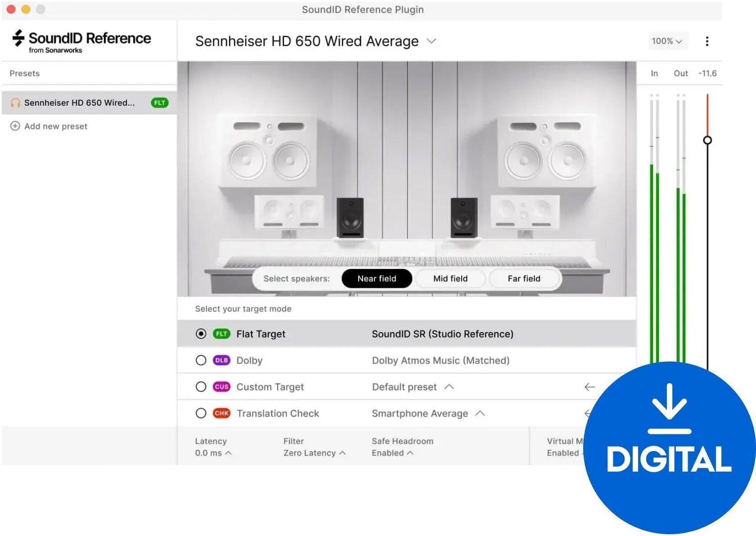Switch to Mid field speakers

[450, 278]
